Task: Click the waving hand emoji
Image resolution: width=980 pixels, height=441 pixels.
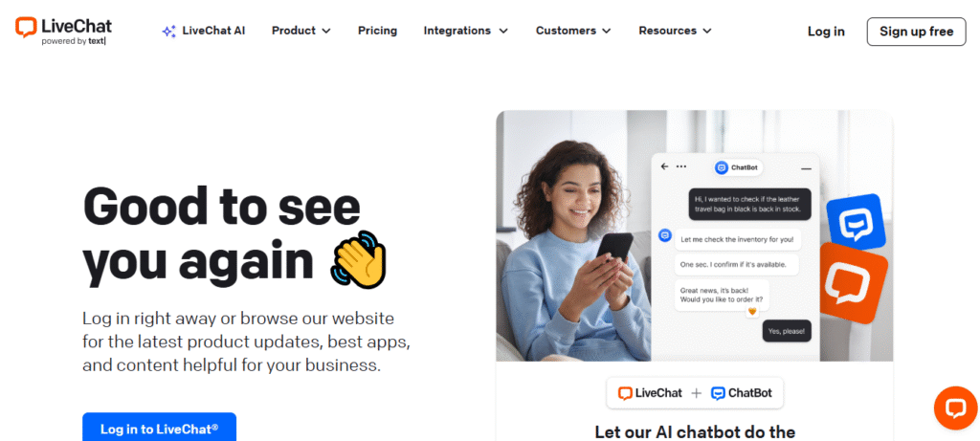Action: point(360,259)
